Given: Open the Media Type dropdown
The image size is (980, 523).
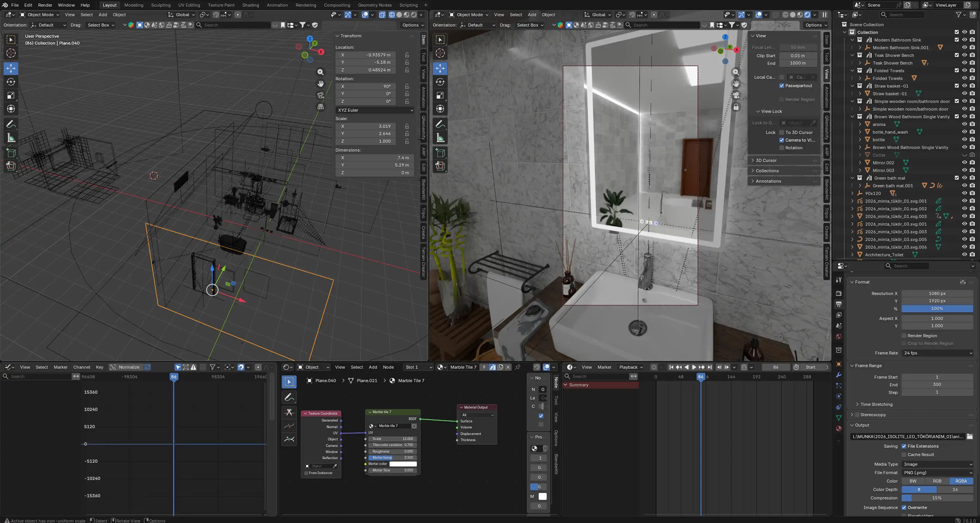Looking at the screenshot, I should [x=937, y=464].
